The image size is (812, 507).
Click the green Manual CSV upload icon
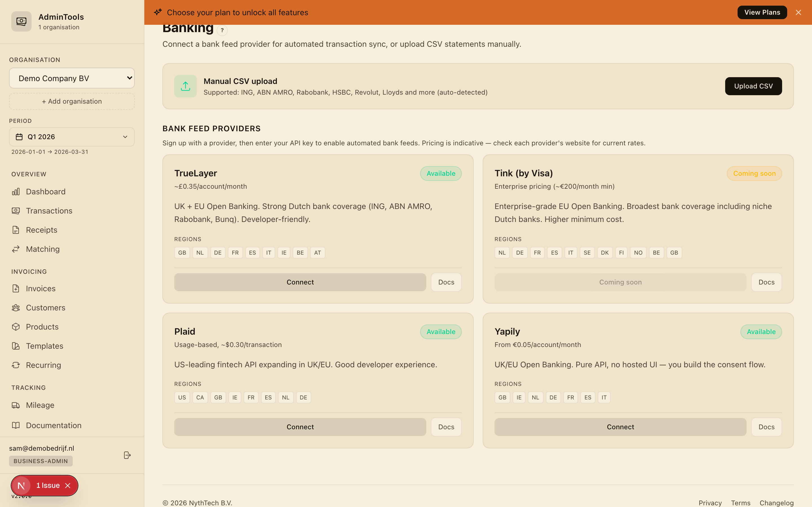[186, 86]
